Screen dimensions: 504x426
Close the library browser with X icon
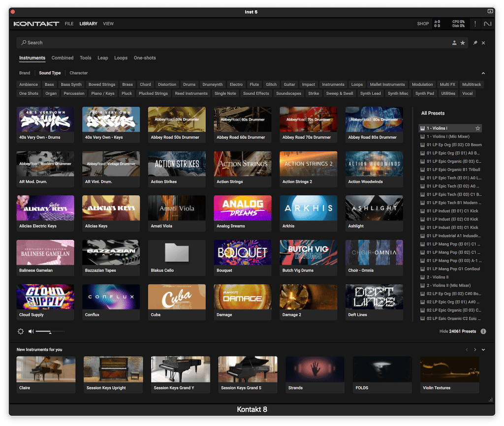[x=483, y=43]
